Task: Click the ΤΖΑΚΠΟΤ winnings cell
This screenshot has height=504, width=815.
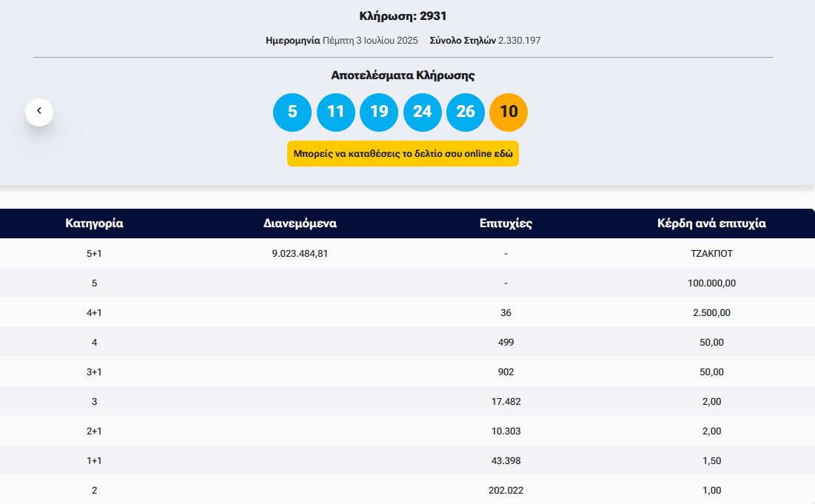Action: [711, 253]
